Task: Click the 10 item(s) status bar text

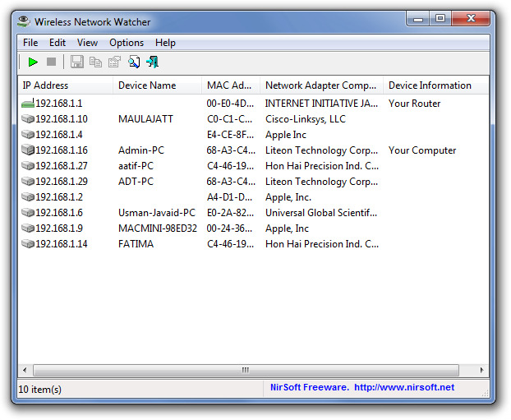Action: [x=39, y=389]
